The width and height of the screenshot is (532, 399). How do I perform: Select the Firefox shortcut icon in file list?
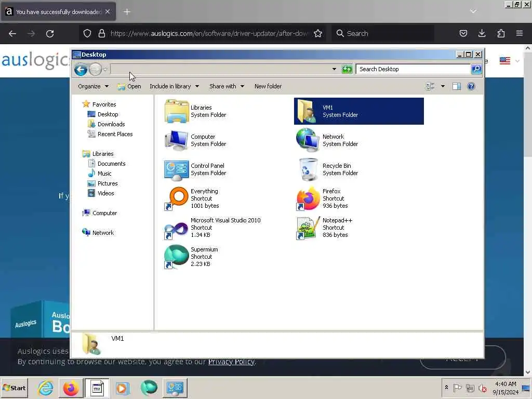point(308,198)
